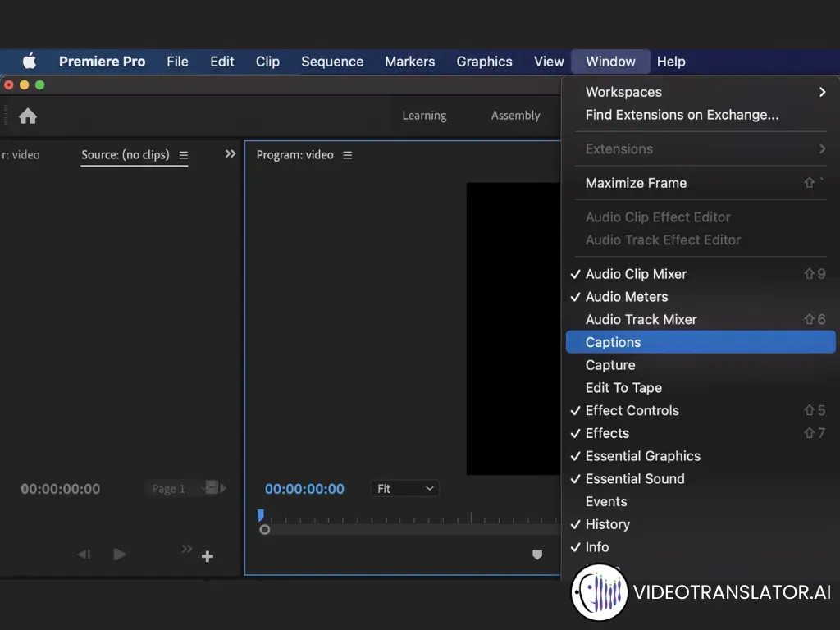Select the Program: video tab
The width and height of the screenshot is (840, 630).
(x=294, y=155)
